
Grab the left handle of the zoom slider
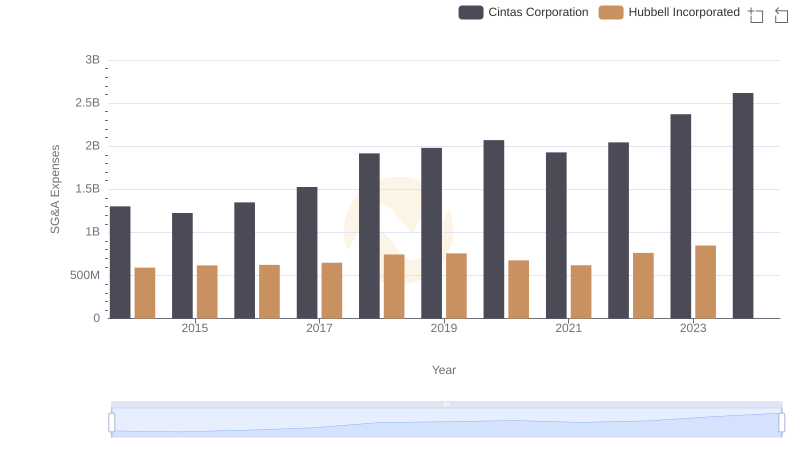click(112, 422)
